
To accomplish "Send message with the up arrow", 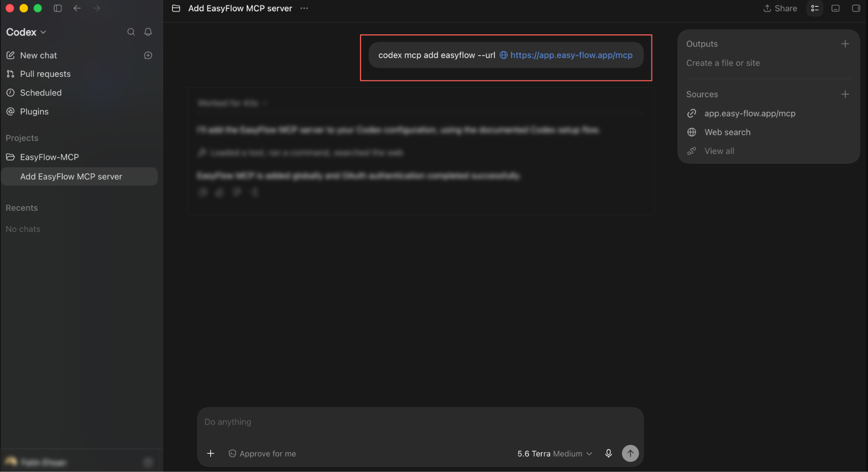I will coord(630,453).
